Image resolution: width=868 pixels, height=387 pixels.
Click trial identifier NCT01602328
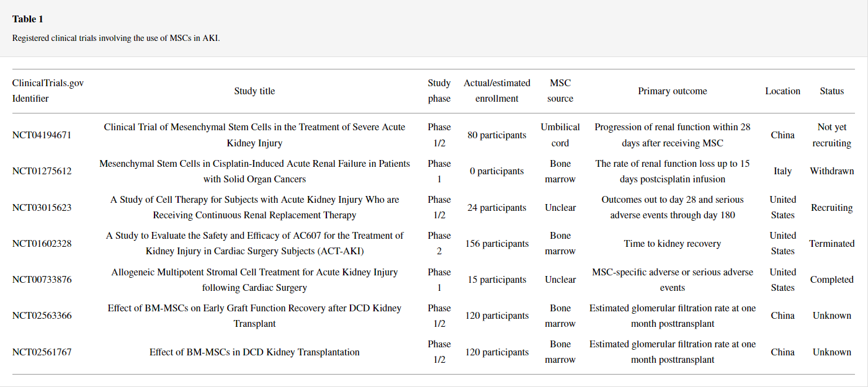tap(42, 244)
